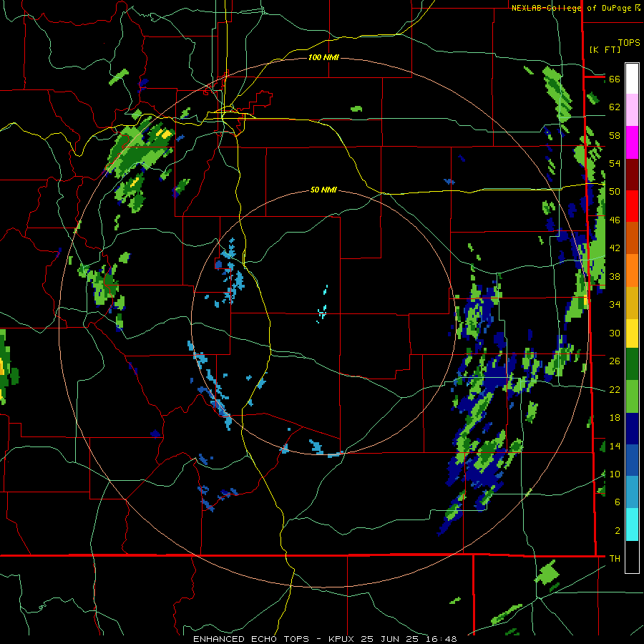Click the "38" legend value

[615, 276]
